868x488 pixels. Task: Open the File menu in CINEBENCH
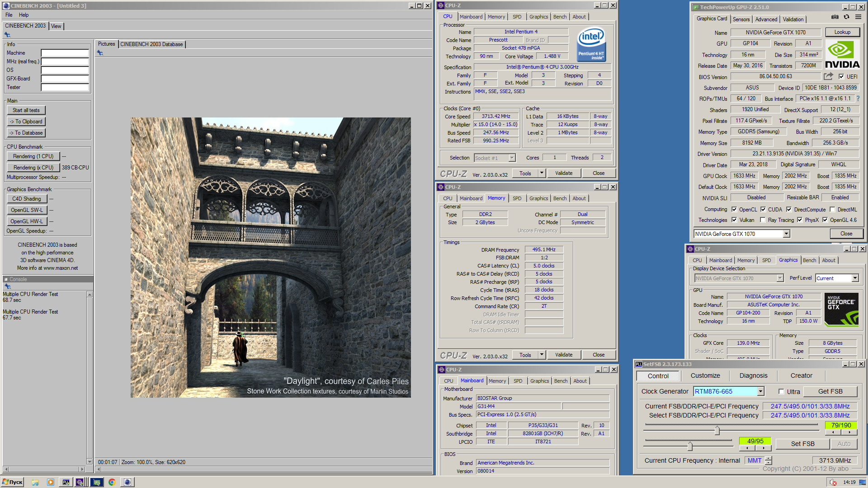click(x=9, y=15)
